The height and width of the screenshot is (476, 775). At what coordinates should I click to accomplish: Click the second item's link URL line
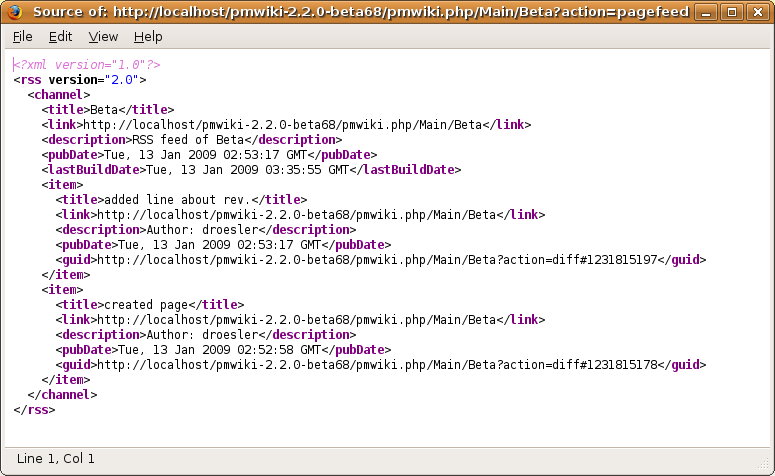300,320
